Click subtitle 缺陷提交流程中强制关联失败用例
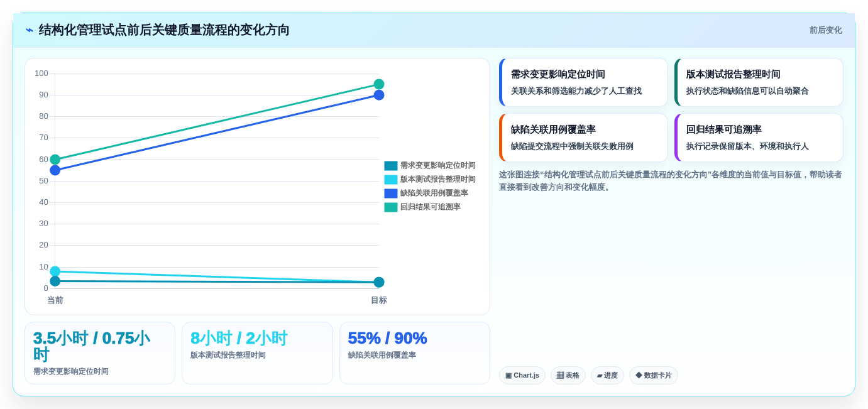The image size is (868, 409). [x=572, y=146]
